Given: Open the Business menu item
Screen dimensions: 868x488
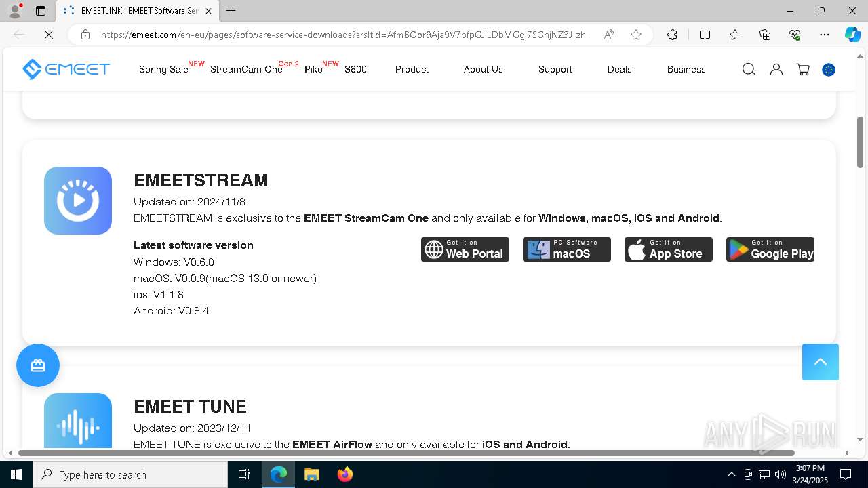Looking at the screenshot, I should coord(686,69).
